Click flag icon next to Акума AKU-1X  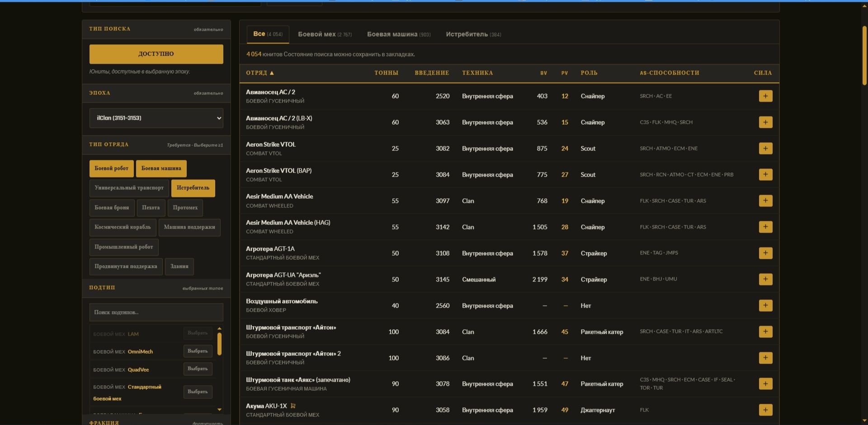click(x=293, y=406)
